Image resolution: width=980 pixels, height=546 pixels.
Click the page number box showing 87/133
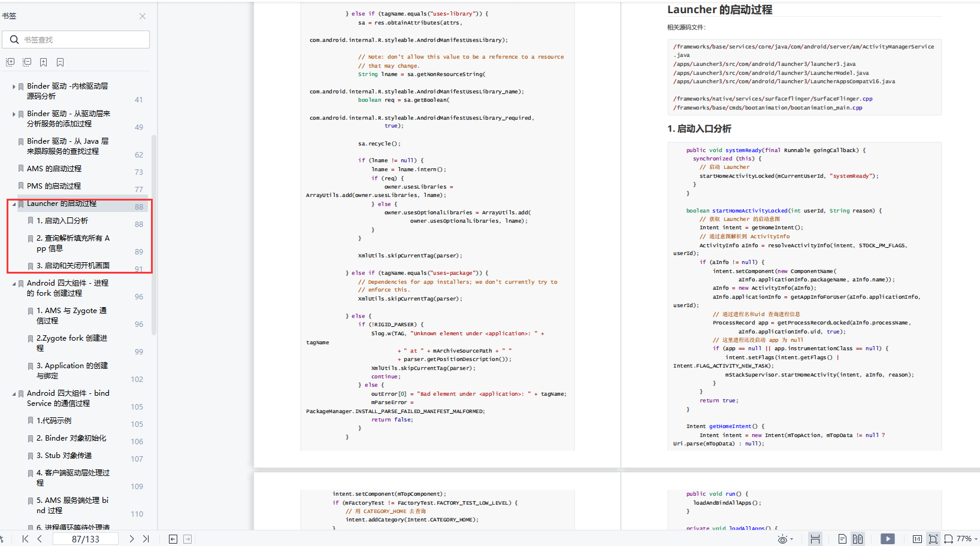[86, 539]
